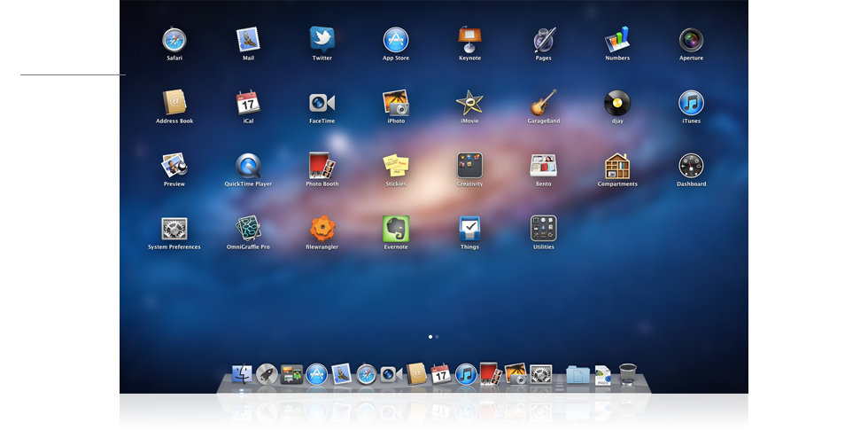Click the Finder icon in the Dock
The image size is (868, 430).
tap(242, 374)
